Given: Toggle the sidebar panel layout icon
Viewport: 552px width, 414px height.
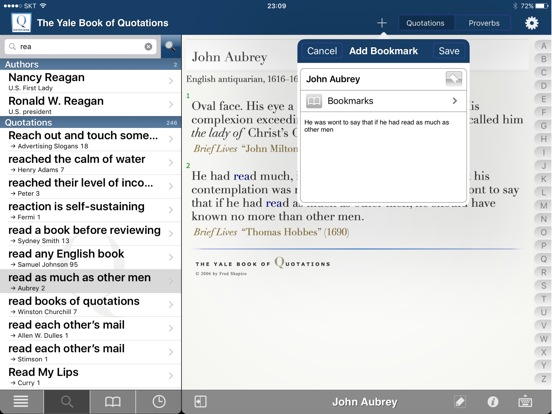Looking at the screenshot, I should 200,401.
